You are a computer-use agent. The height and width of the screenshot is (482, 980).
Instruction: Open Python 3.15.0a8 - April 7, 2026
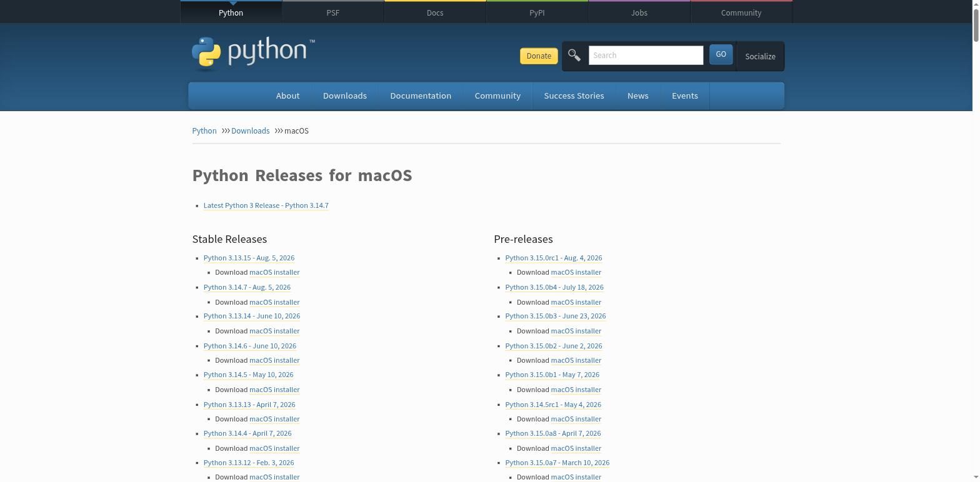(x=553, y=433)
